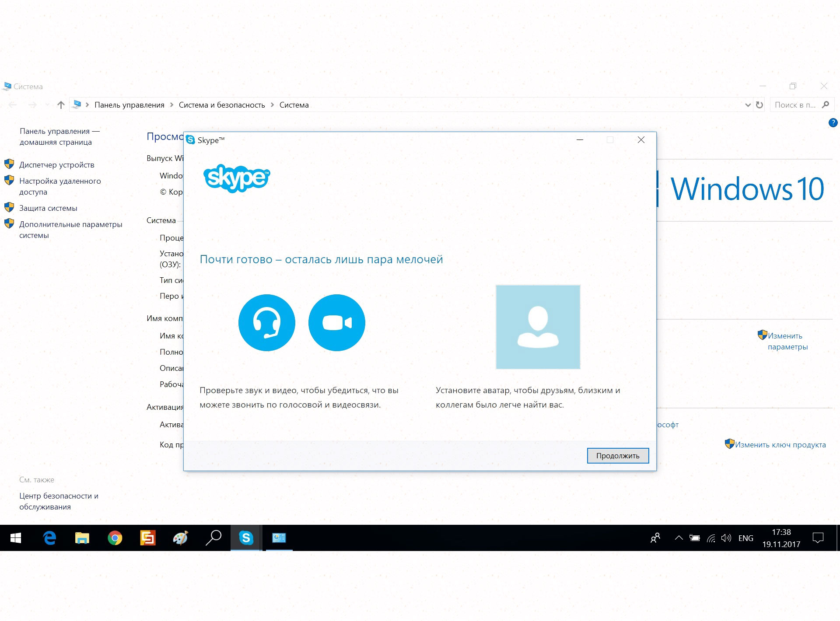The height and width of the screenshot is (621, 840).
Task: Select Панель управления breadcrumb
Action: [129, 105]
